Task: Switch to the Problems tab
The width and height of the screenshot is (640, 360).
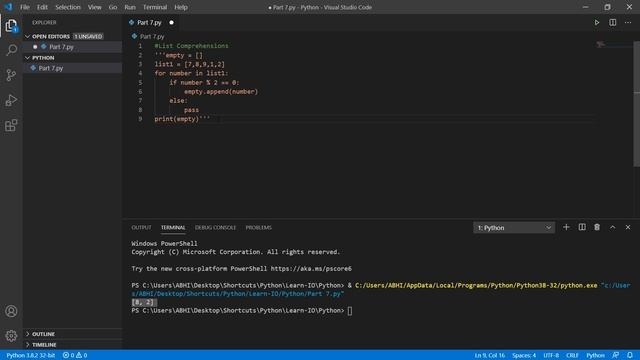Action: (258, 227)
